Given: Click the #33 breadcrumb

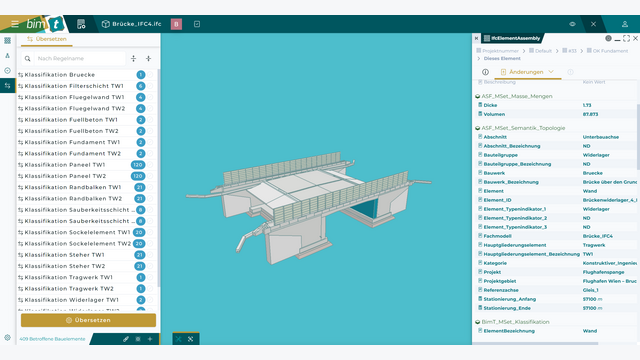Looking at the screenshot, I should tap(569, 51).
